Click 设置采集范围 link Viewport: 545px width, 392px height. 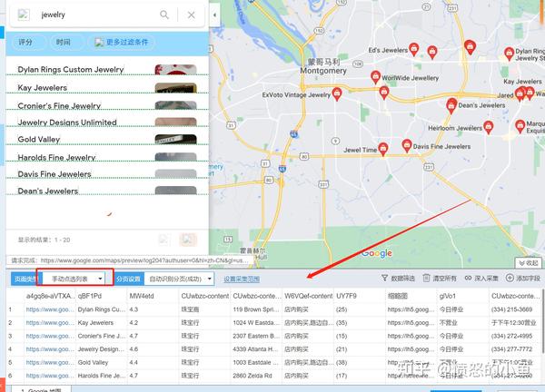(242, 279)
